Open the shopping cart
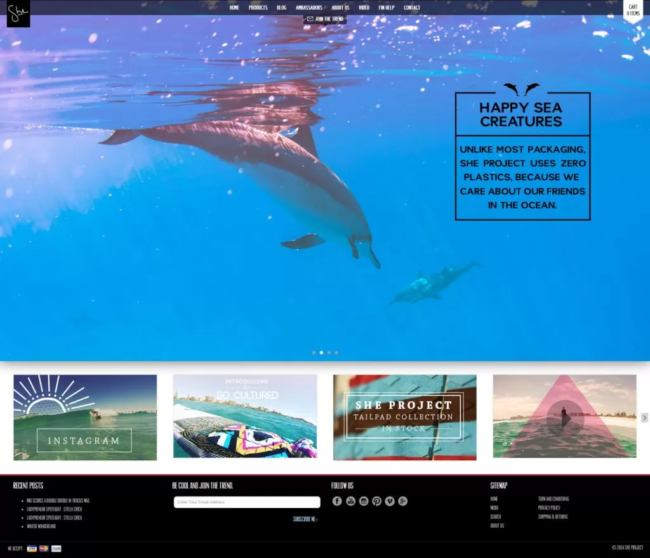The image size is (650, 558). point(633,10)
